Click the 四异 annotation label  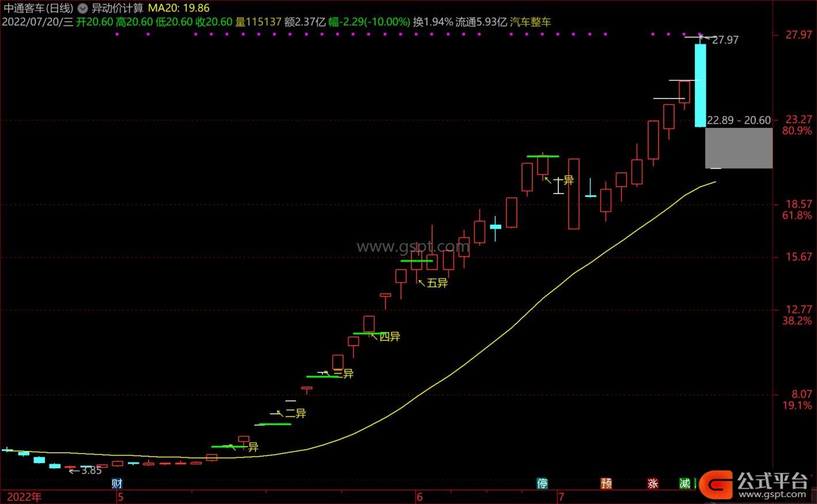(x=389, y=336)
